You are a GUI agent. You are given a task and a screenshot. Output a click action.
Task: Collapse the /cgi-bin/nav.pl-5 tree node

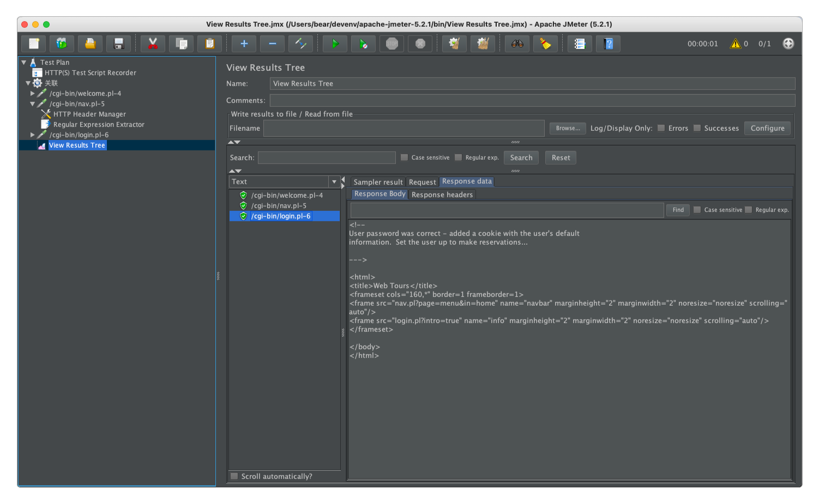click(x=32, y=104)
